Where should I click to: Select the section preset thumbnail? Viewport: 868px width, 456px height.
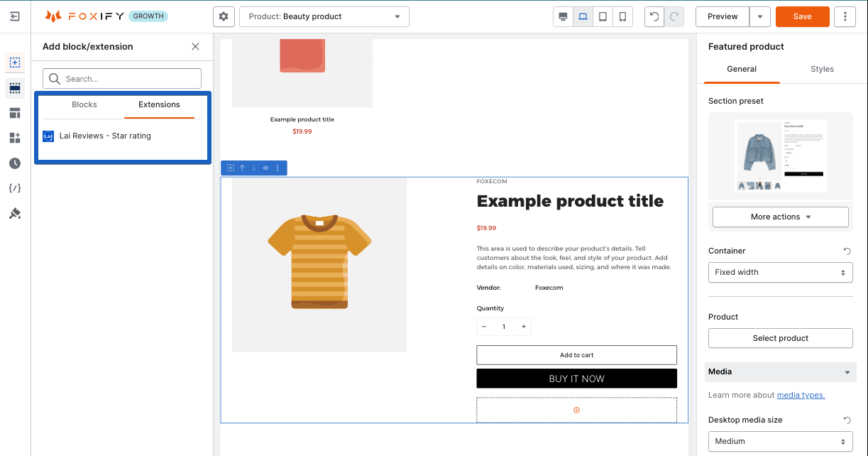click(x=781, y=156)
